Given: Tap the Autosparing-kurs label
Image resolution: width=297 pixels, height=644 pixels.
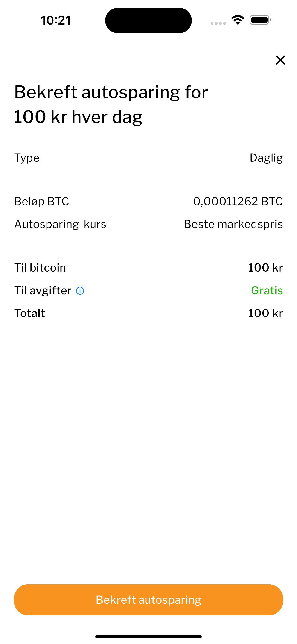Looking at the screenshot, I should point(60,224).
